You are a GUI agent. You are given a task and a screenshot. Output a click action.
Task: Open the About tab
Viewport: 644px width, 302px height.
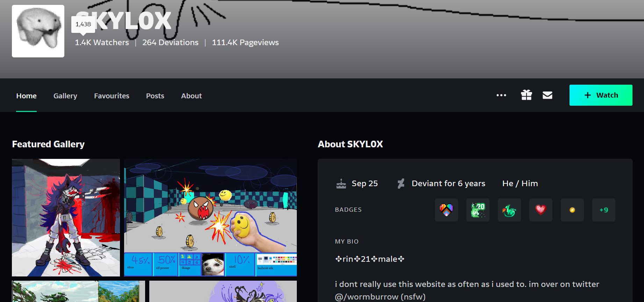[x=191, y=96]
